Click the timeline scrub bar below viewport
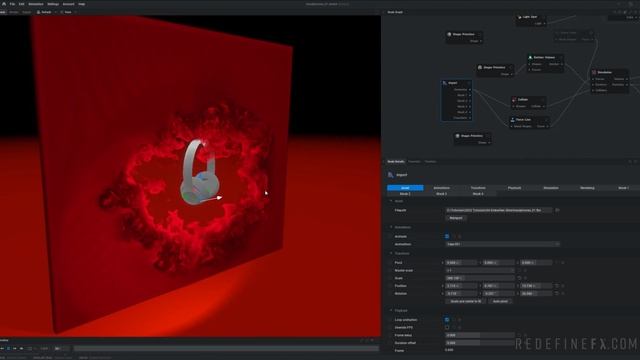 (x=226, y=349)
